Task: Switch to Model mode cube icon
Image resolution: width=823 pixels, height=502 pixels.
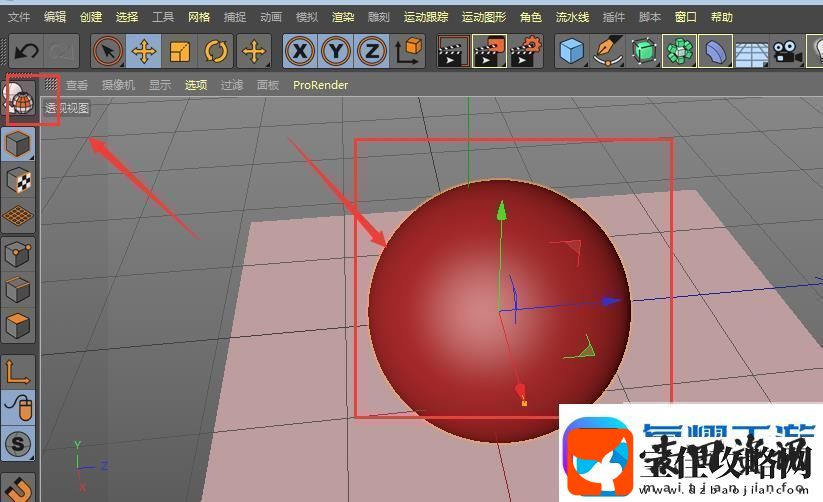Action: (18, 144)
